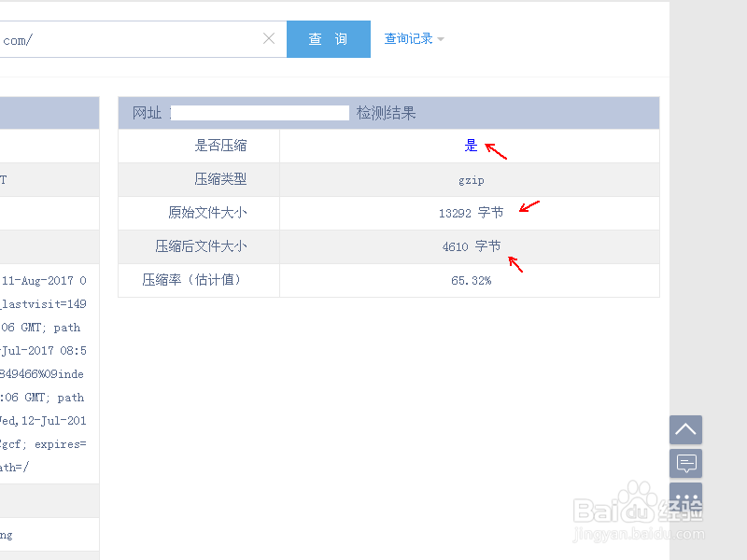747x560 pixels.
Task: Click the back-to-top chevron icon
Action: pos(685,429)
